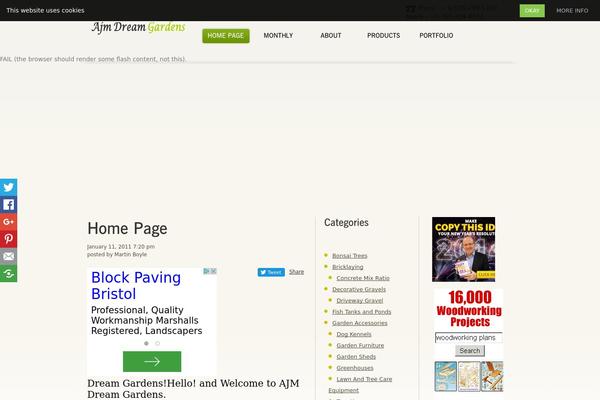Open Concrete Mix Ratio category
This screenshot has height=400, width=600.
pyautogui.click(x=363, y=278)
